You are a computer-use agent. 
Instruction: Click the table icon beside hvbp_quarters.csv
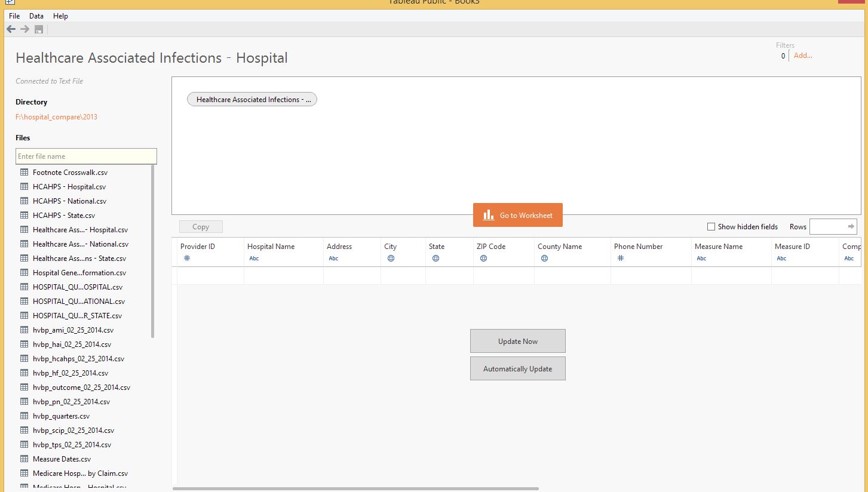pos(24,416)
